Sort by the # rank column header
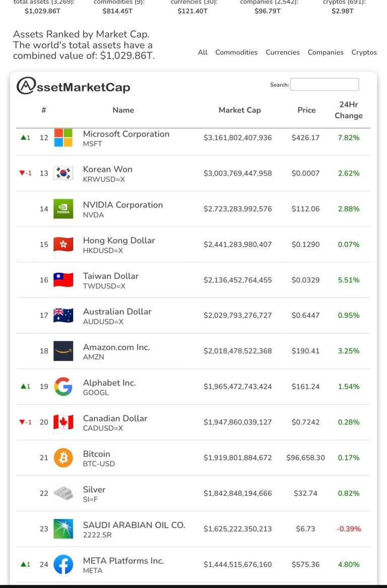The width and height of the screenshot is (387, 588). coord(44,110)
